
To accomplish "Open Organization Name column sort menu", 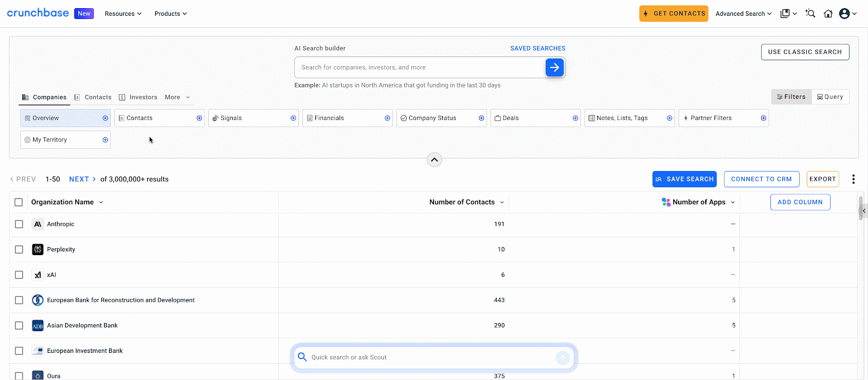I will coord(101,202).
